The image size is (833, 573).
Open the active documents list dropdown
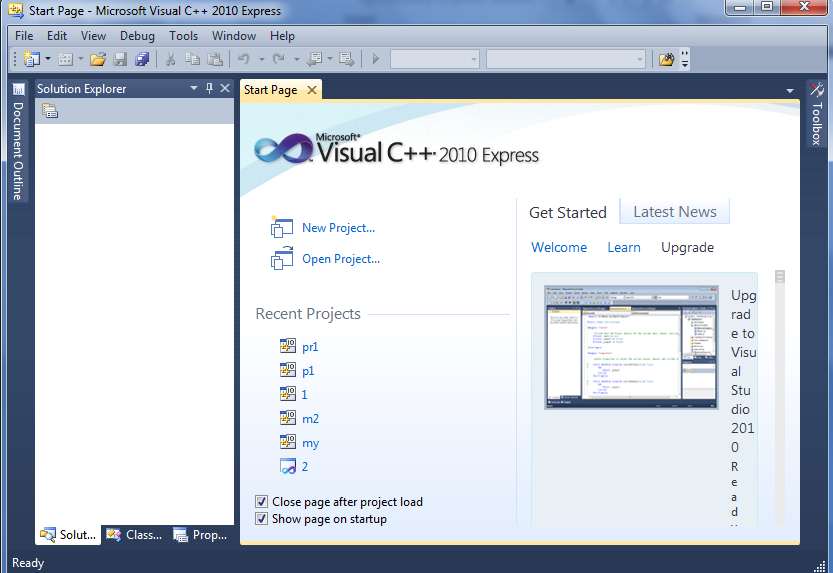click(x=790, y=91)
